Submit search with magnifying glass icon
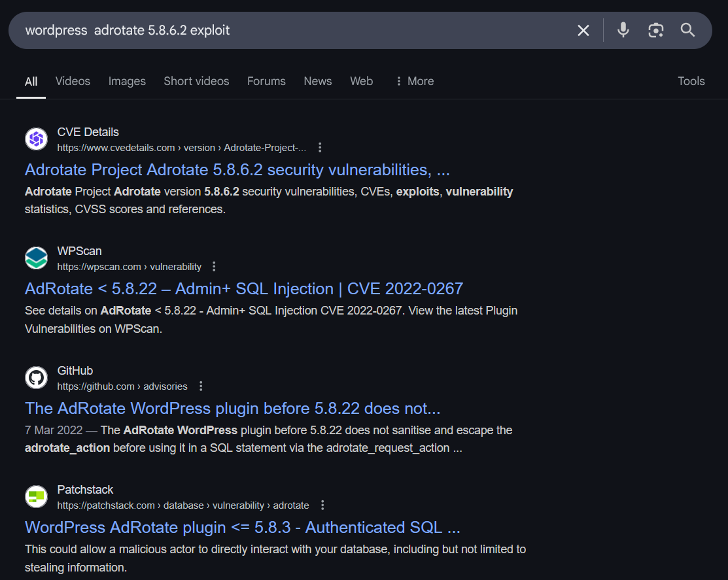 coord(687,30)
